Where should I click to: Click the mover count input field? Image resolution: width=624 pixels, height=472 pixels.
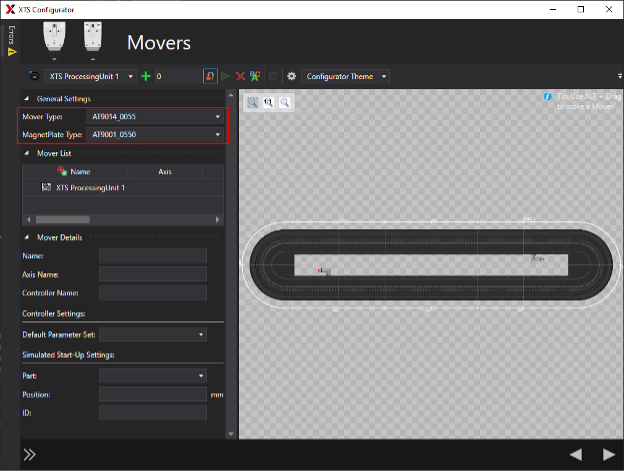[x=178, y=76]
